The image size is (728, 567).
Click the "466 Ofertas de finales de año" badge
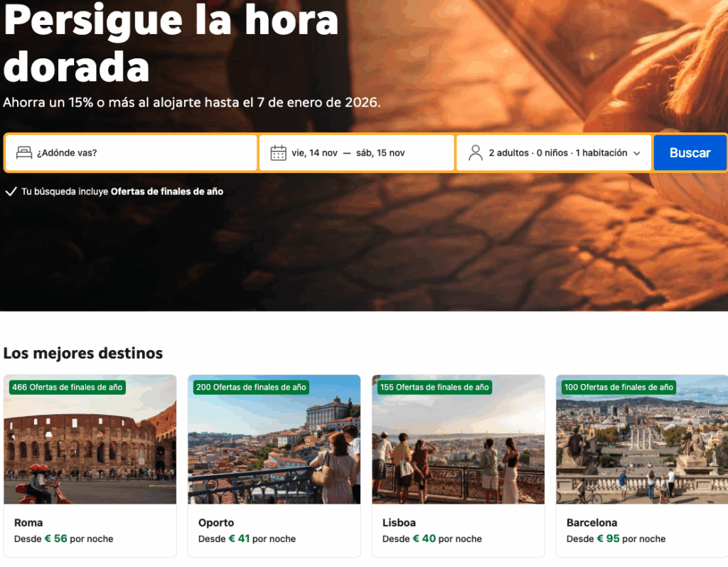pos(68,387)
